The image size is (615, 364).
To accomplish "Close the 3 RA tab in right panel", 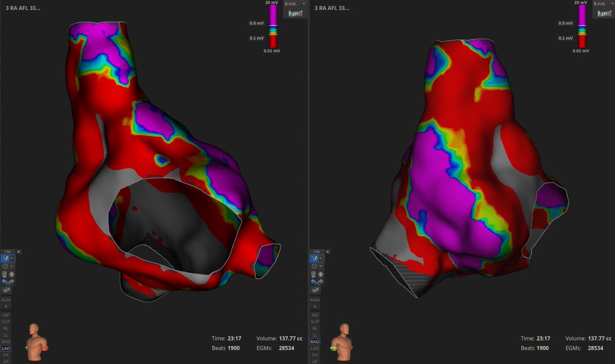I will pyautogui.click(x=327, y=251).
